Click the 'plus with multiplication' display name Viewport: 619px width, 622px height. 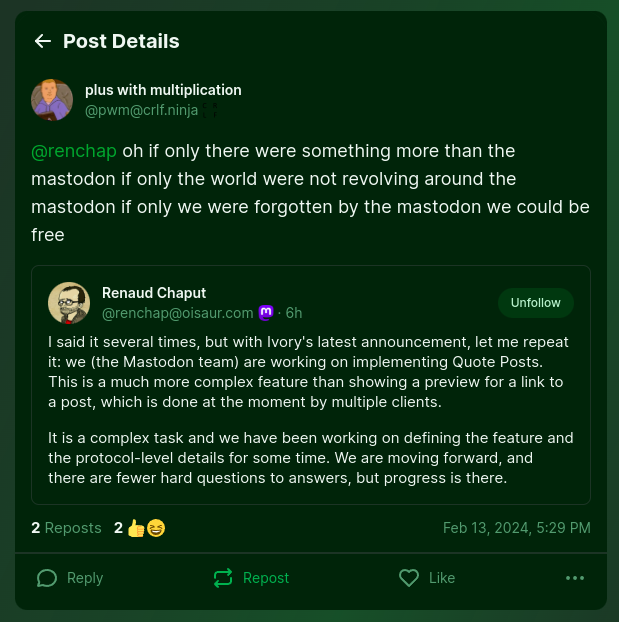[x=163, y=90]
